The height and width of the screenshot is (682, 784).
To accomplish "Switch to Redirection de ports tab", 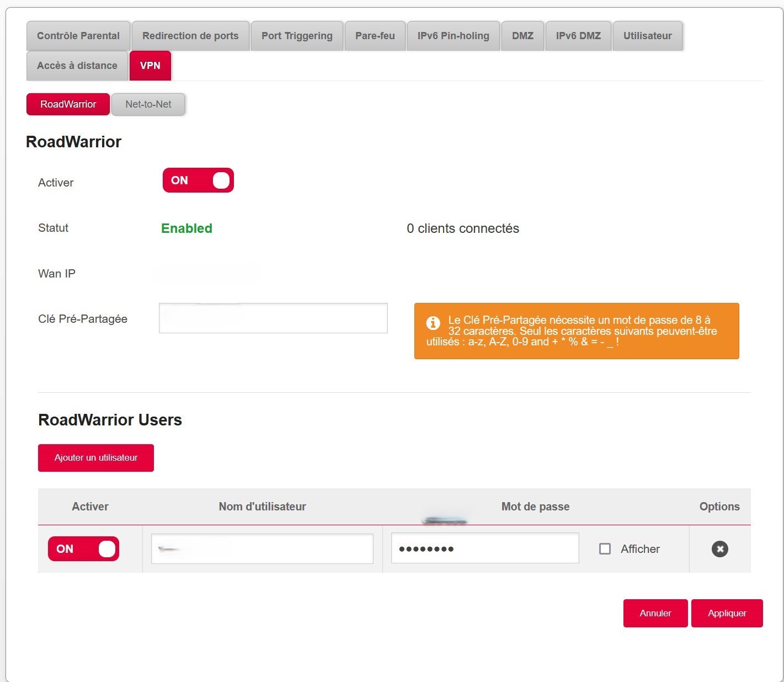I will [x=190, y=36].
